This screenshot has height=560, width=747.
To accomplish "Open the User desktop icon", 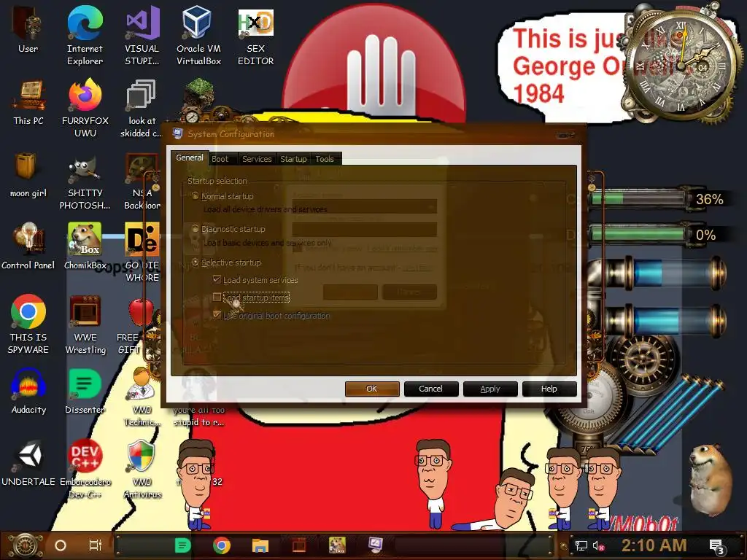I will click(28, 29).
